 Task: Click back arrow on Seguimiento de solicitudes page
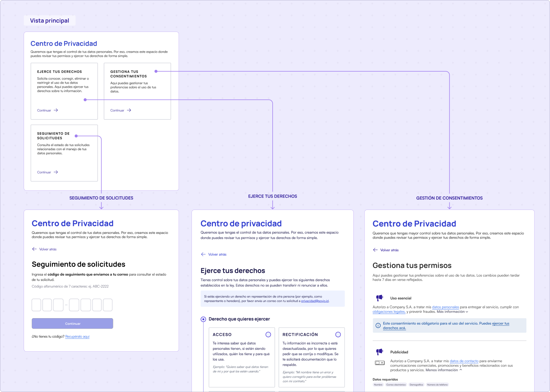[34, 249]
